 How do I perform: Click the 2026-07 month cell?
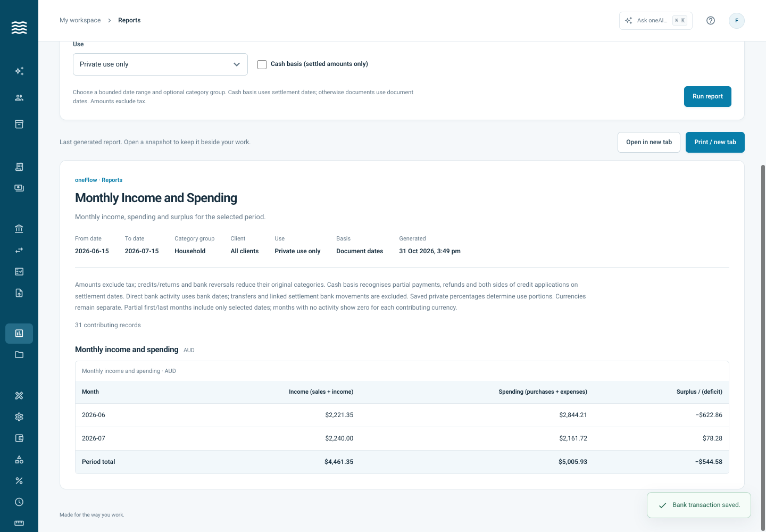coord(94,438)
